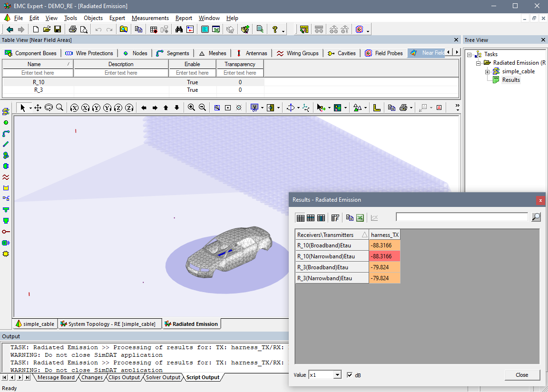Select the zoom in magnifier tool
This screenshot has height=392, width=548.
click(x=191, y=108)
